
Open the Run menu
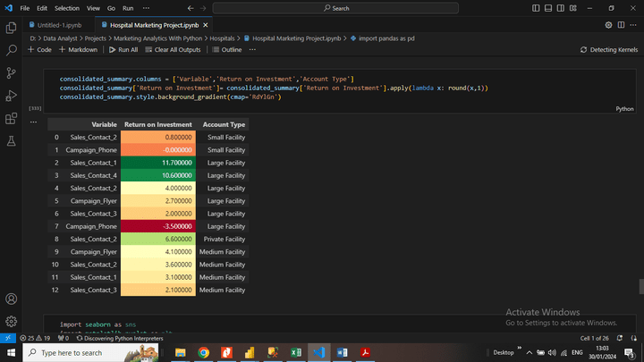128,8
